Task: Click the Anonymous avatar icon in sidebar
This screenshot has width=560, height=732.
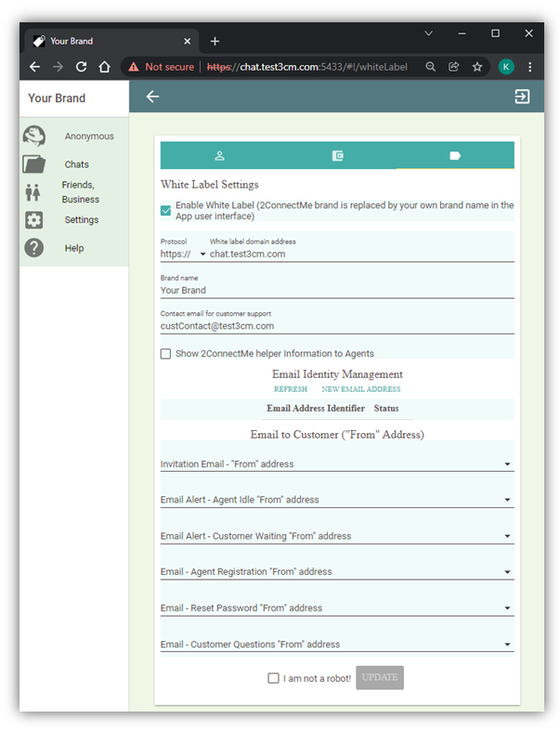Action: point(34,136)
